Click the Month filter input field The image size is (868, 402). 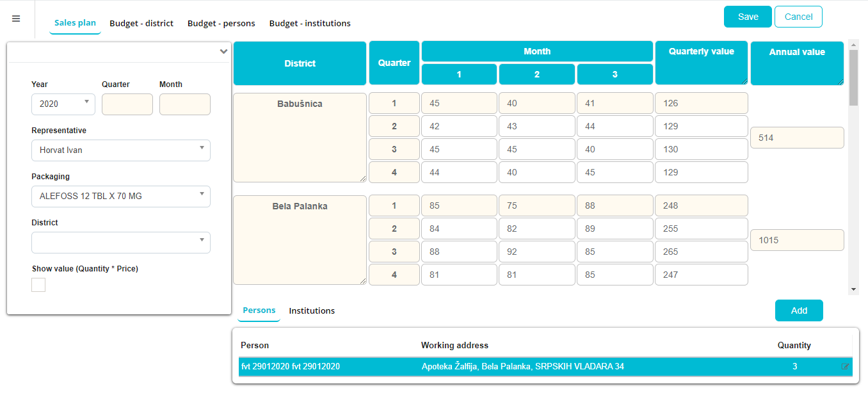coord(184,104)
